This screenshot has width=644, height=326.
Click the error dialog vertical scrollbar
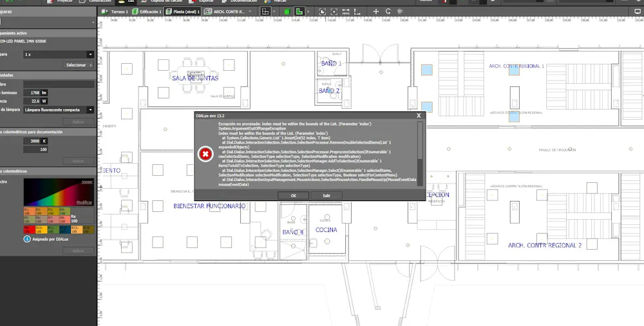pyautogui.click(x=420, y=154)
